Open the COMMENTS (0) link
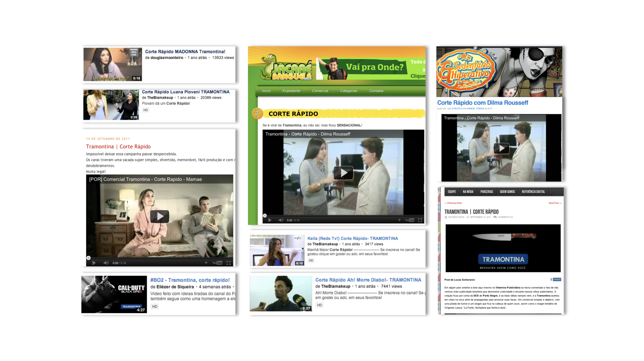 point(505,217)
